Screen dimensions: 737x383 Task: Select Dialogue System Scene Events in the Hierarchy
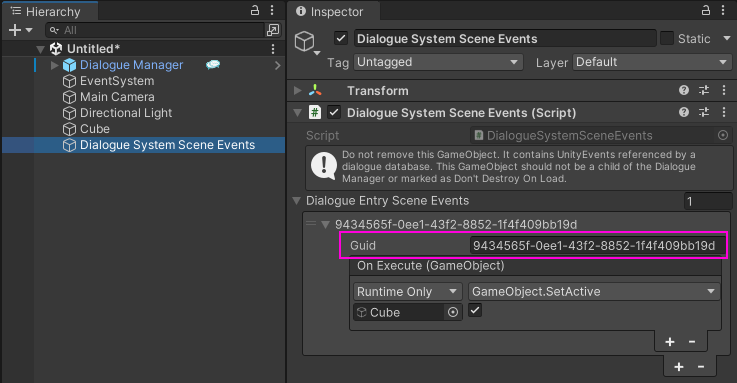click(167, 145)
